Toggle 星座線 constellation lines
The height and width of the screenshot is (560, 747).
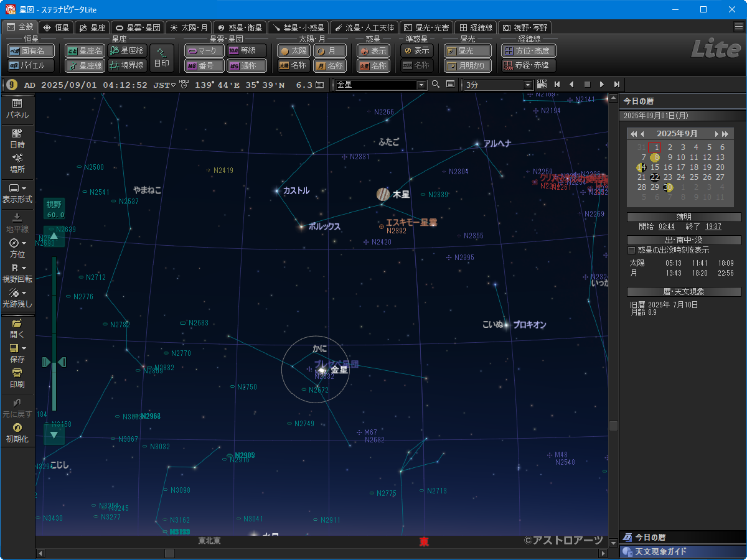click(x=85, y=65)
